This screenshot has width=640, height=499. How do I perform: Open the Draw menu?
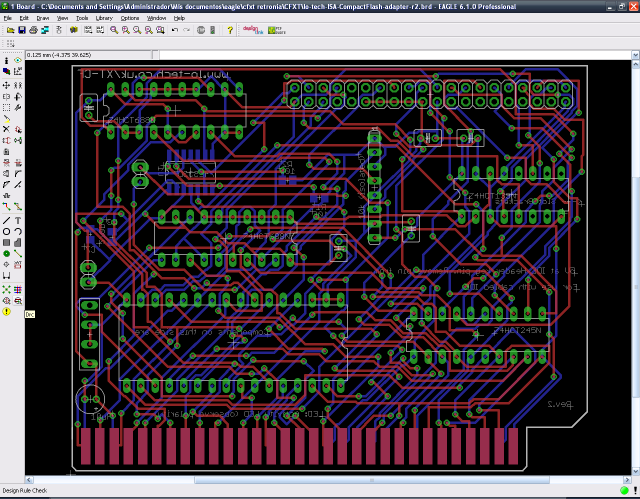click(42, 18)
